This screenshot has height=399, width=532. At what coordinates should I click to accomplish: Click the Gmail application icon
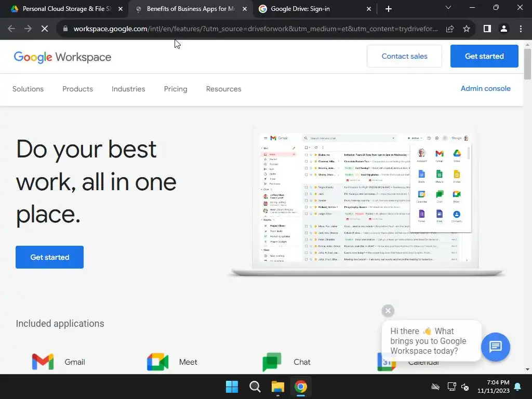(43, 362)
